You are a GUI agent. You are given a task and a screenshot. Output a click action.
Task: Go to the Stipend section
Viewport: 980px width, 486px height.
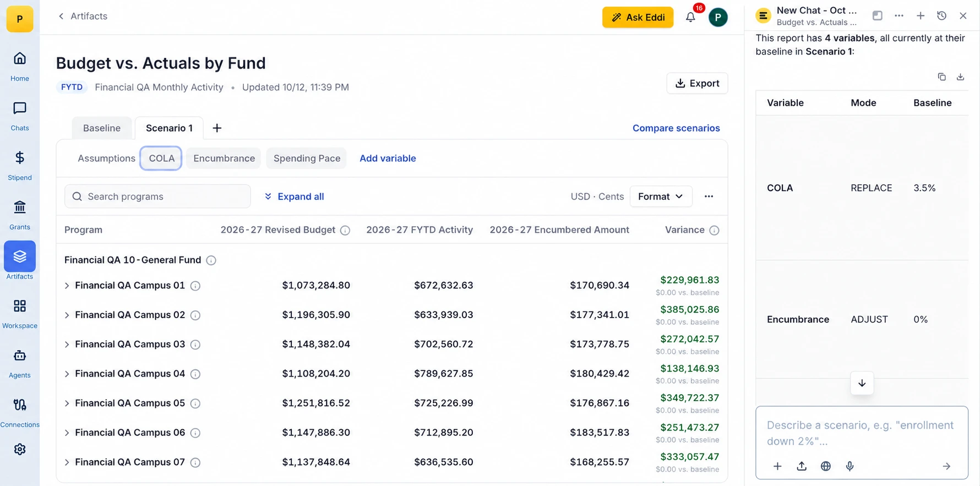tap(20, 165)
